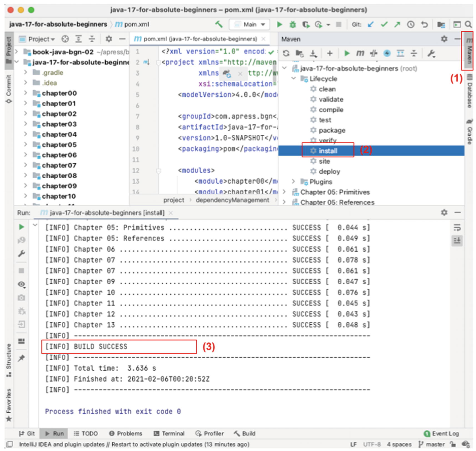Pin the Run tab icon
Screen dimensions: 476x451
point(21,358)
